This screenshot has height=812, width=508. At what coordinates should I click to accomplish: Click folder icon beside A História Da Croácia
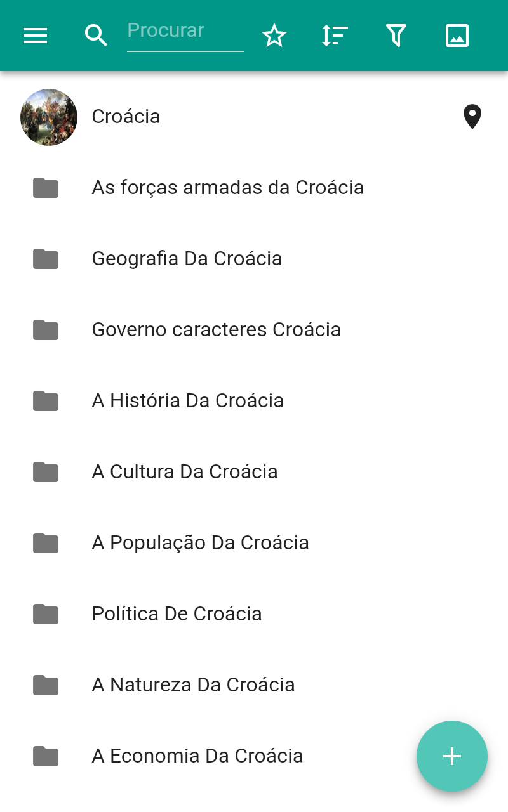(x=46, y=401)
